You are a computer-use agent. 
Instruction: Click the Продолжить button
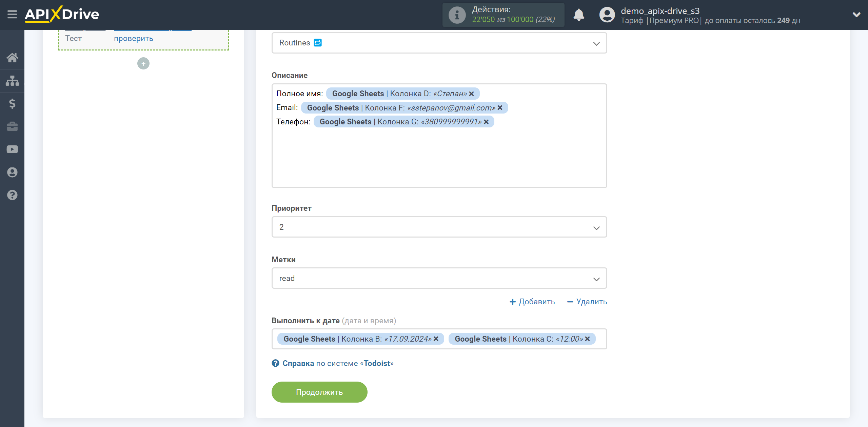pyautogui.click(x=319, y=392)
